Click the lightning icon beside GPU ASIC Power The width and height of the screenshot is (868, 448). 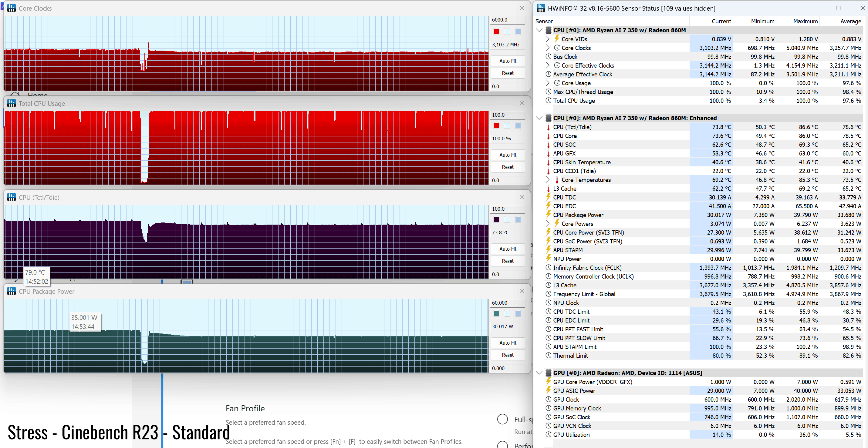point(549,390)
